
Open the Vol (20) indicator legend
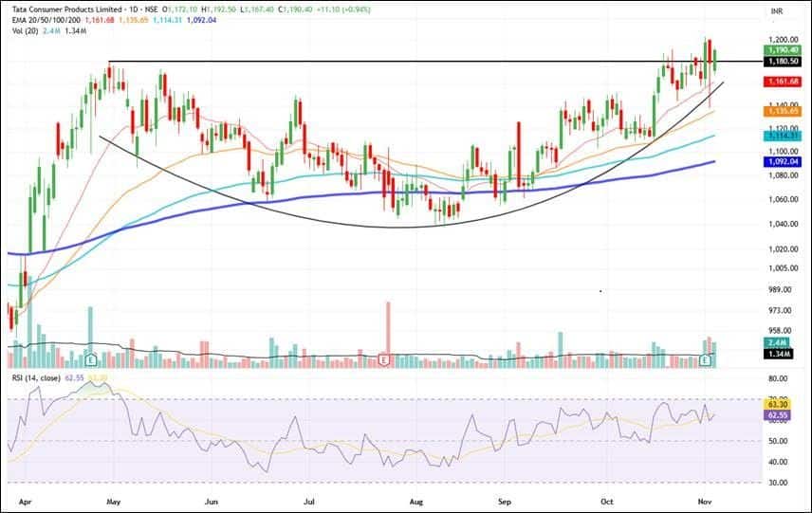pyautogui.click(x=25, y=28)
